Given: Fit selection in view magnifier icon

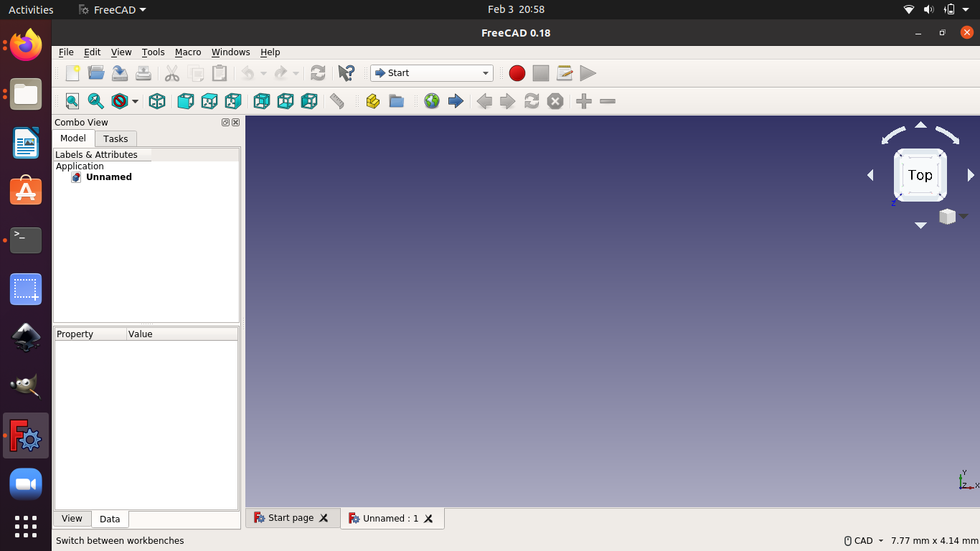Looking at the screenshot, I should click(x=95, y=101).
